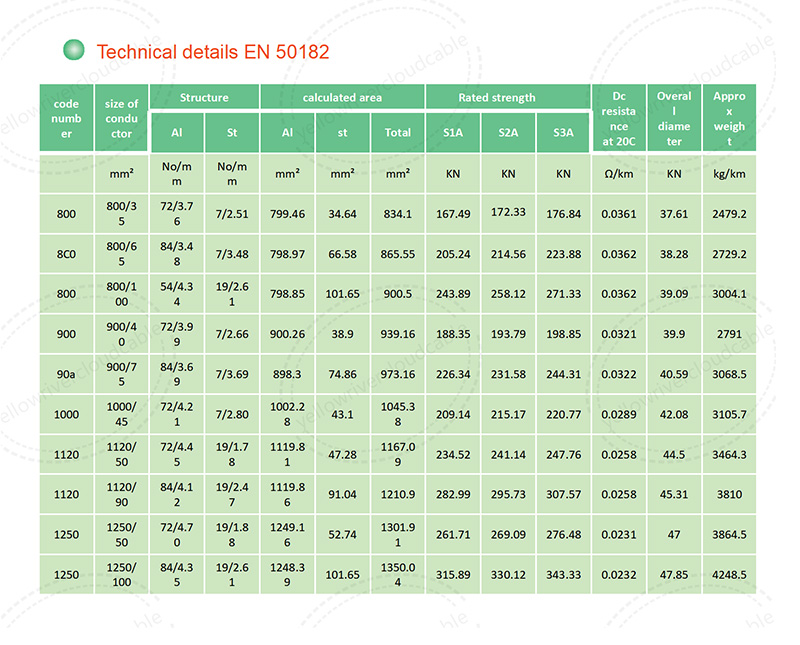
Task: Click the 'S3A' sub-header
Action: 563,133
